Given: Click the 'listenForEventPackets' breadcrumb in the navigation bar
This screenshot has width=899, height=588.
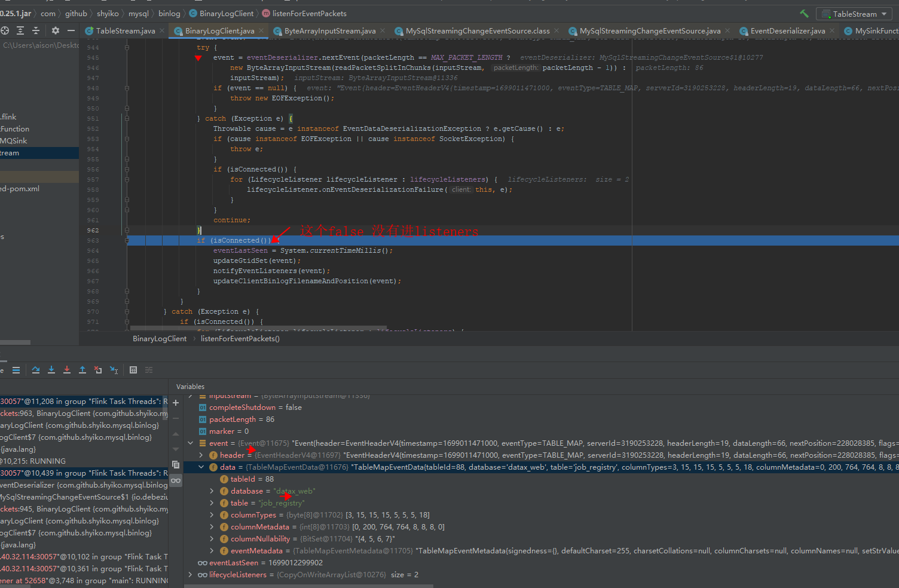Looking at the screenshot, I should click(304, 13).
